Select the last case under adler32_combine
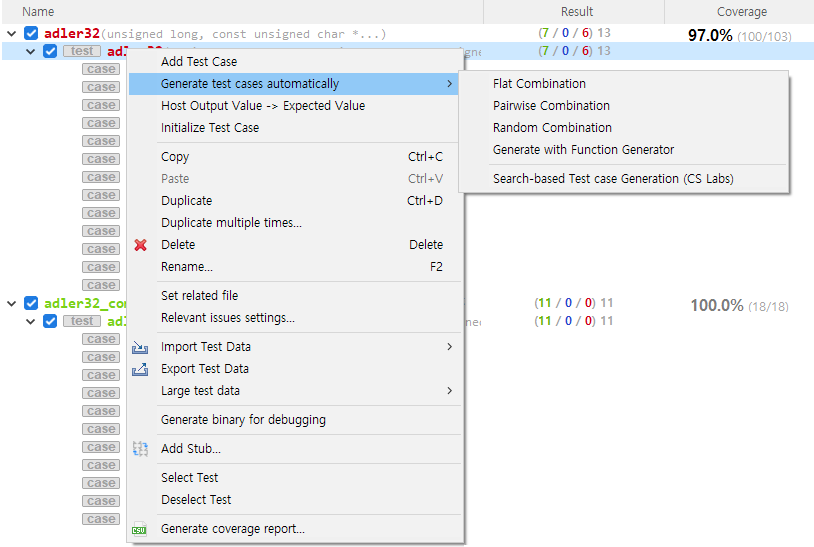Image resolution: width=814 pixels, height=547 pixels. point(101,519)
